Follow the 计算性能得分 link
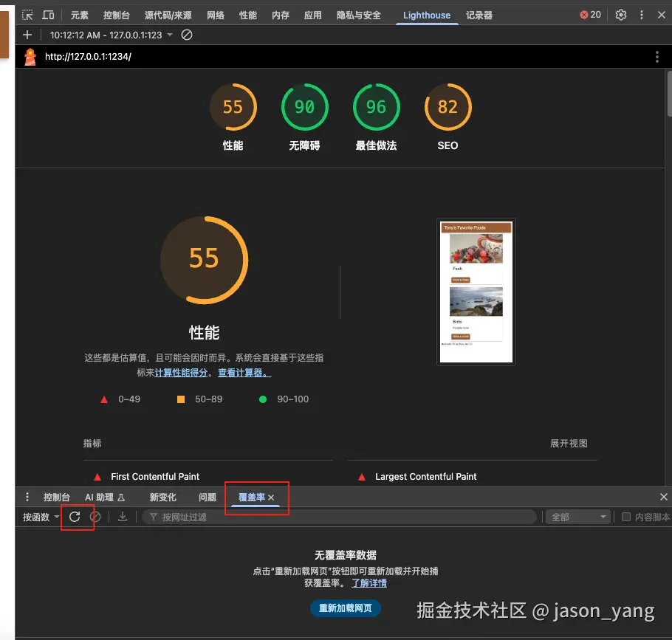 [181, 373]
